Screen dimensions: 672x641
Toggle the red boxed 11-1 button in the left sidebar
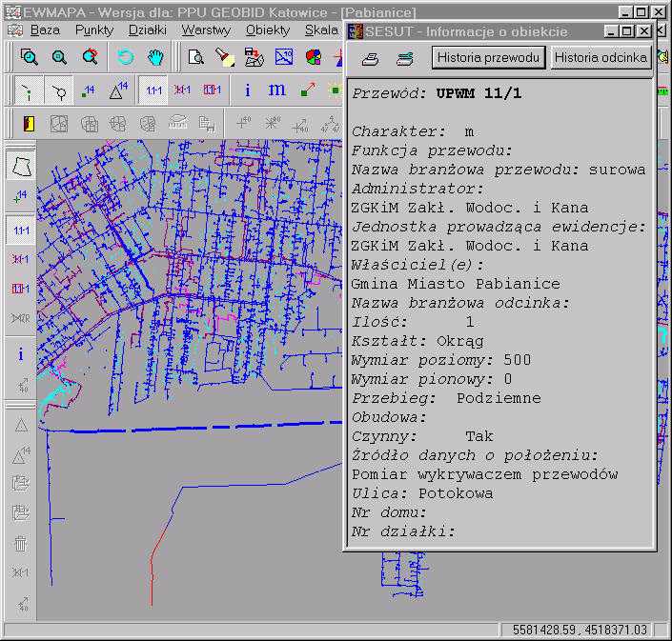coord(21,288)
